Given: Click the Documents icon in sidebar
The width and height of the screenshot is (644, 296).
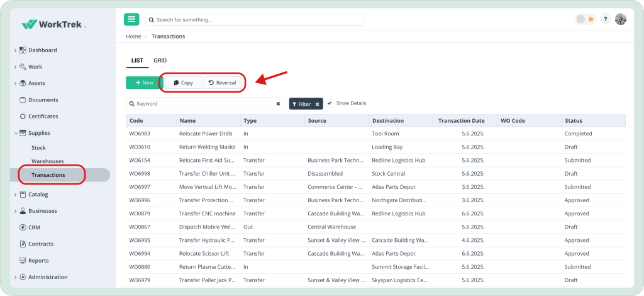Looking at the screenshot, I should 23,100.
